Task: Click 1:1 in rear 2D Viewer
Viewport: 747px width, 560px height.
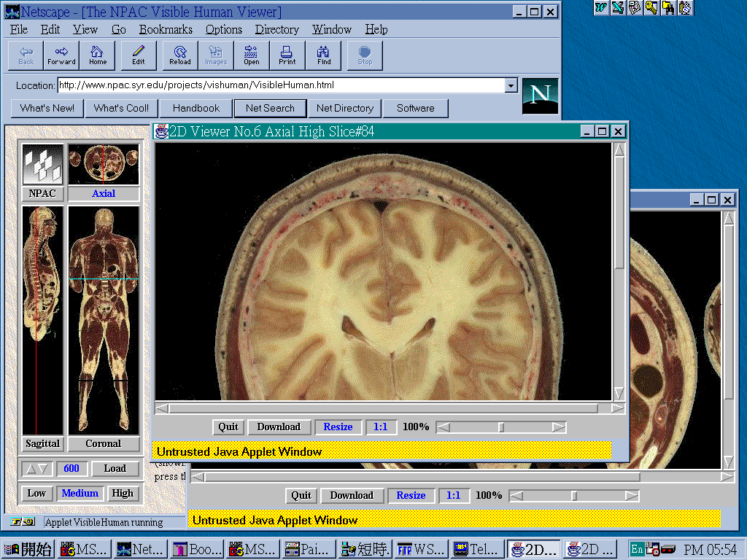Action: point(453,496)
